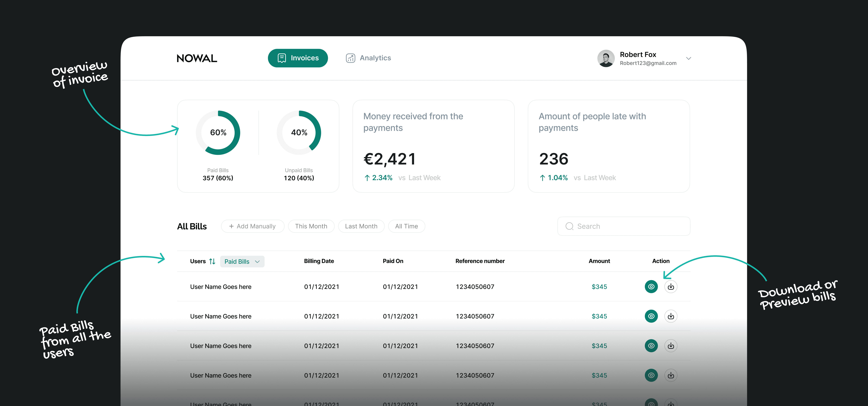Download the fourth row's bill
This screenshot has width=868, height=406.
tap(671, 375)
